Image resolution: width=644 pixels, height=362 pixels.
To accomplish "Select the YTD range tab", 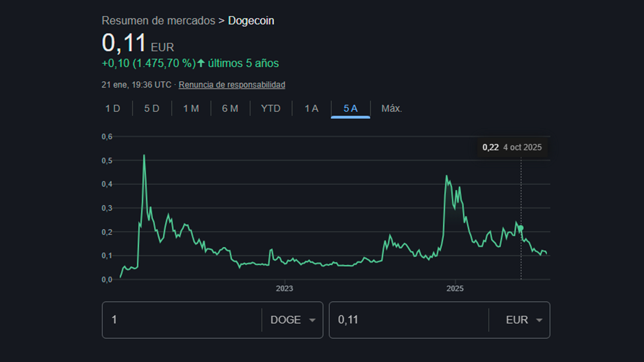I will point(271,108).
